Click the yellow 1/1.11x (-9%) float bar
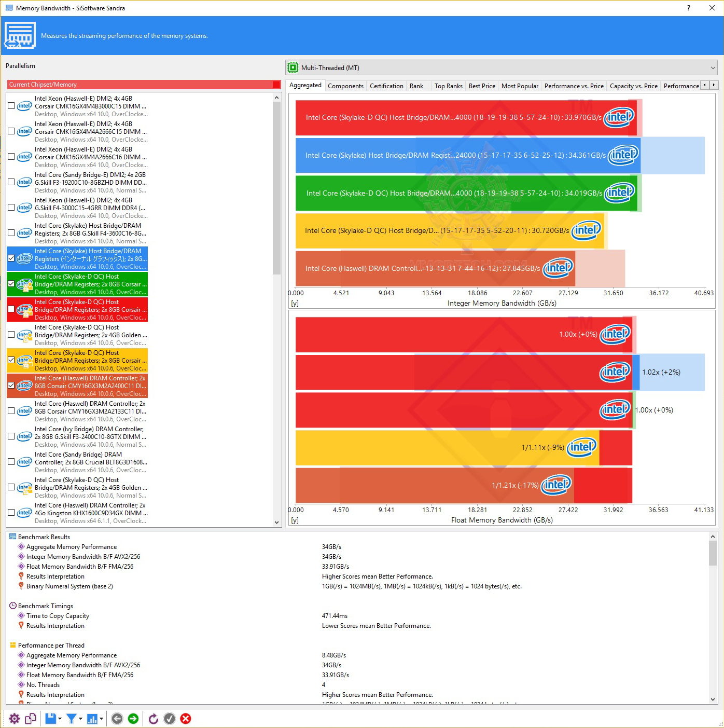The width and height of the screenshot is (724, 728). (447, 447)
